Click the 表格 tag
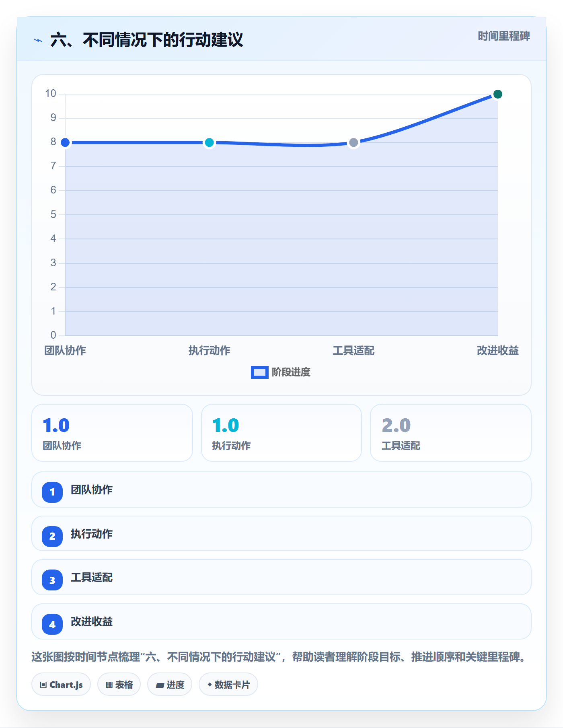The image size is (563, 728). (x=119, y=684)
